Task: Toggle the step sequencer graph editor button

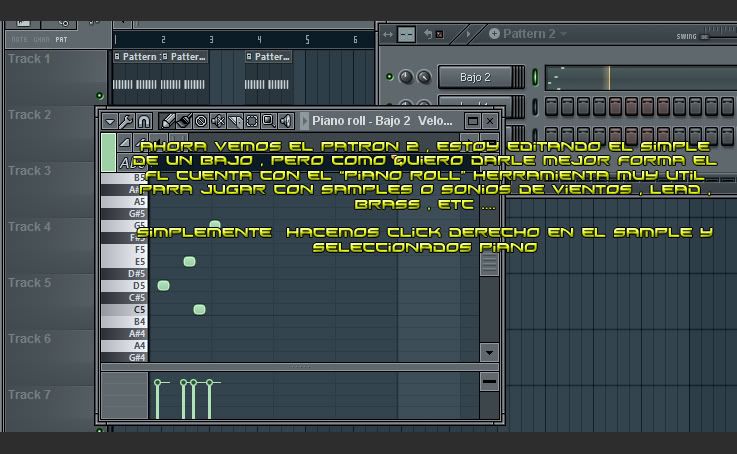Action: 406,34
